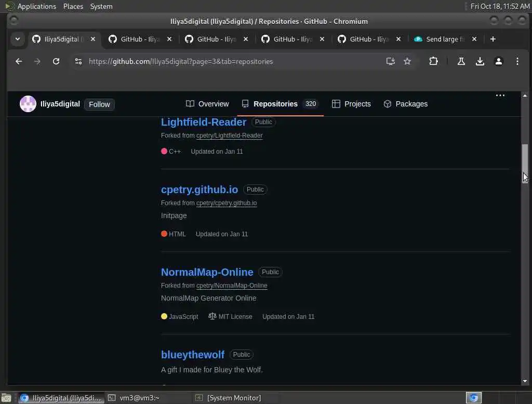Open the Chromium three-dot menu
This screenshot has height=404, width=532.
click(517, 61)
